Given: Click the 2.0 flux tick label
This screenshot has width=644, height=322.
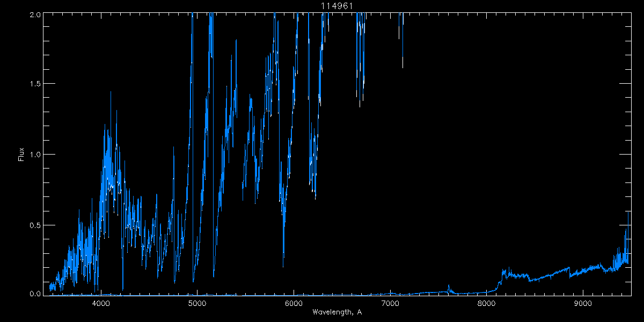Looking at the screenshot, I should 34,16.
